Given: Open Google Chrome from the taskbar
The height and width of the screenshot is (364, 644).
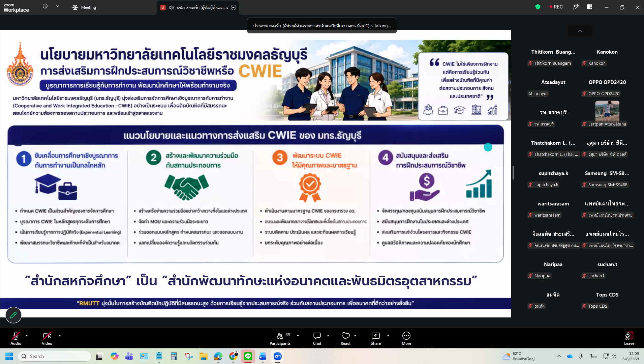Looking at the screenshot, I should point(233,356).
